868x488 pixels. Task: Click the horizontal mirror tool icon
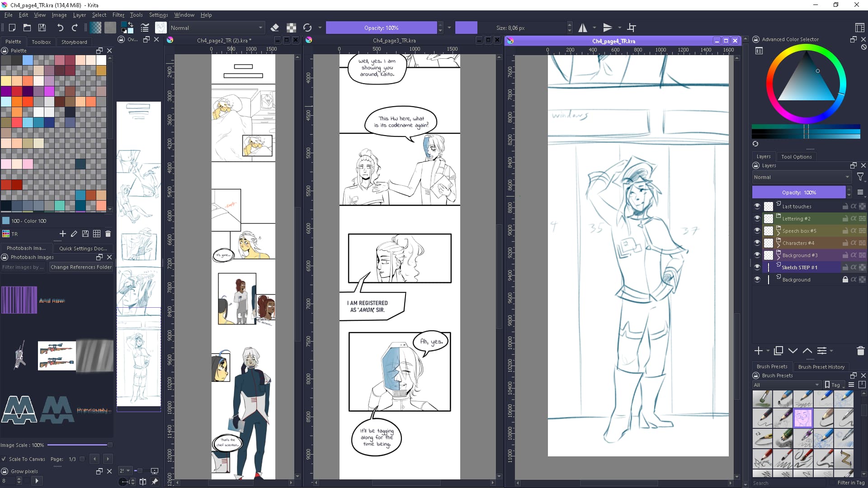coord(583,28)
